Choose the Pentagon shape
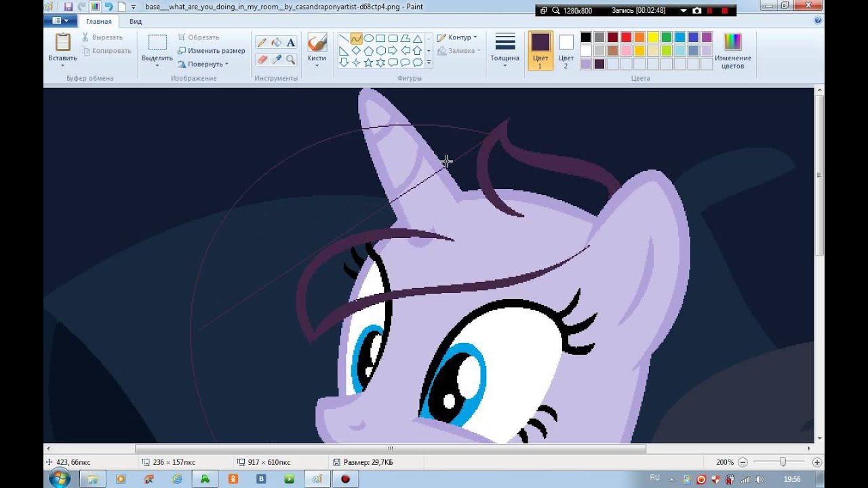 pos(368,51)
